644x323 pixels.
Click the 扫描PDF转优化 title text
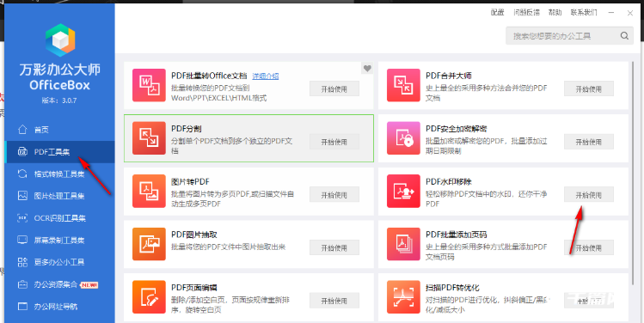(x=452, y=287)
